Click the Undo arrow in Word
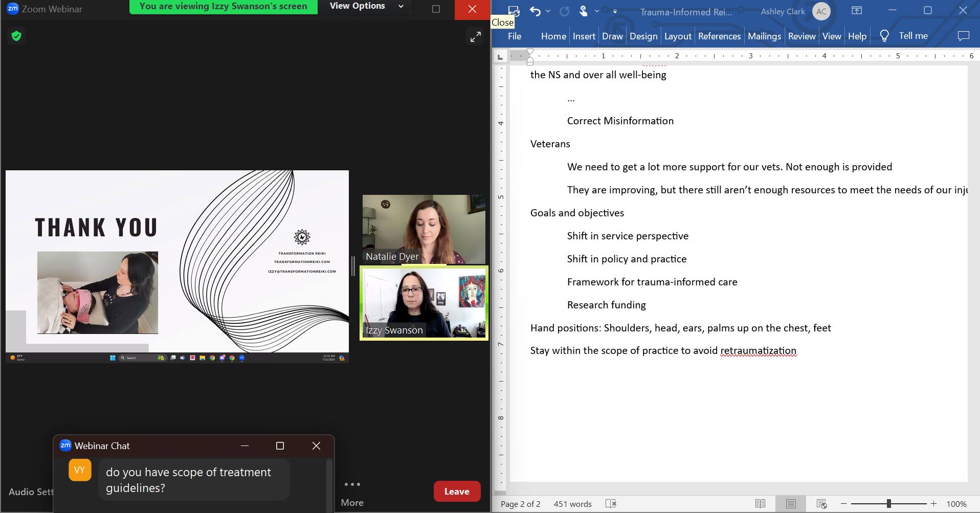This screenshot has width=980, height=513. coord(535,11)
